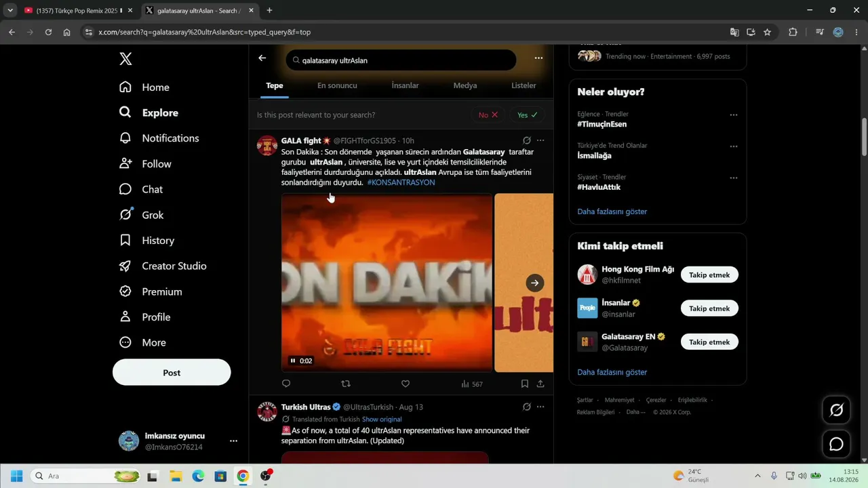
Task: Like the GALA fight post
Action: click(406, 384)
